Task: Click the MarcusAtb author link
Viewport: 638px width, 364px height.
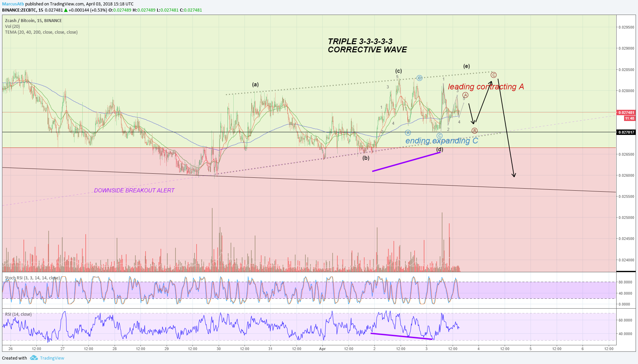Action: [13, 4]
